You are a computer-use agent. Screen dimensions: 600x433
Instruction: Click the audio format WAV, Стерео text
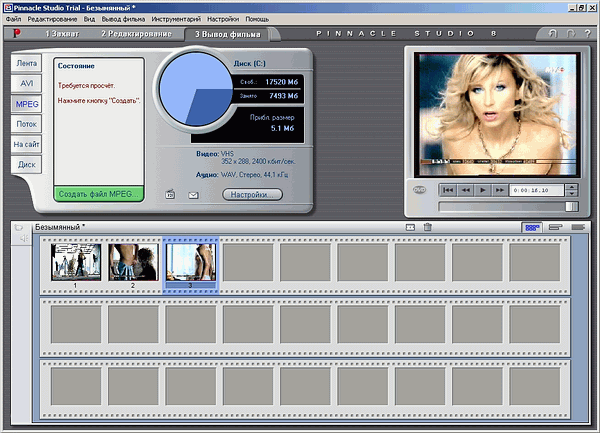pos(254,175)
